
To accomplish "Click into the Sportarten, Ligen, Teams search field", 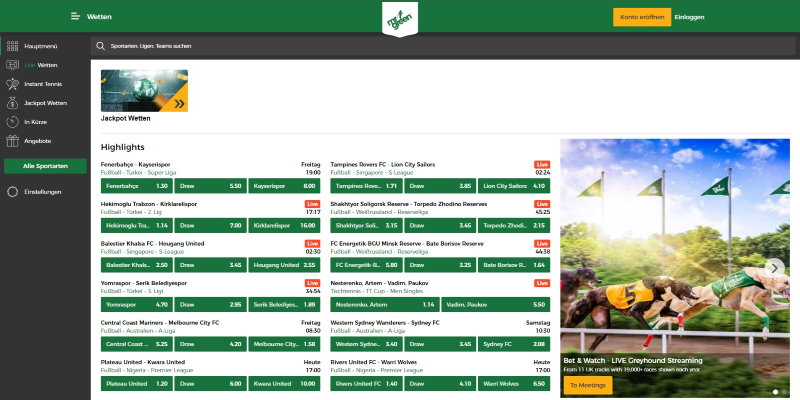I will (445, 46).
